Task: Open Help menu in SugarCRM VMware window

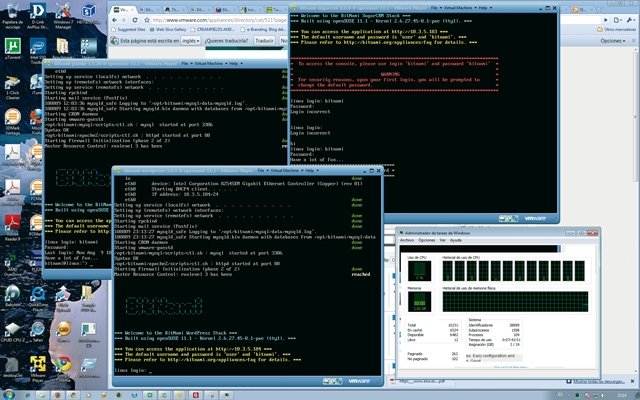Action: (x=483, y=8)
